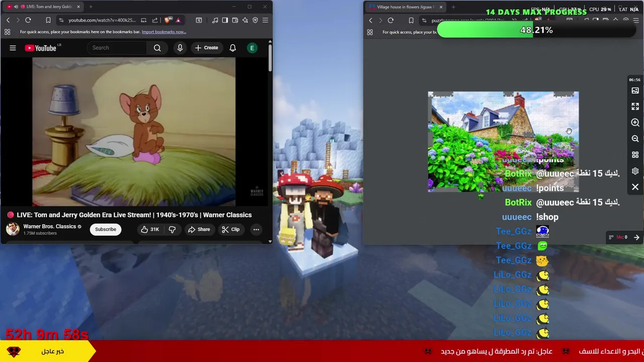Open Brave Shields lion icon in YouTube window
Screen dimensions: 644x362
(x=168, y=20)
